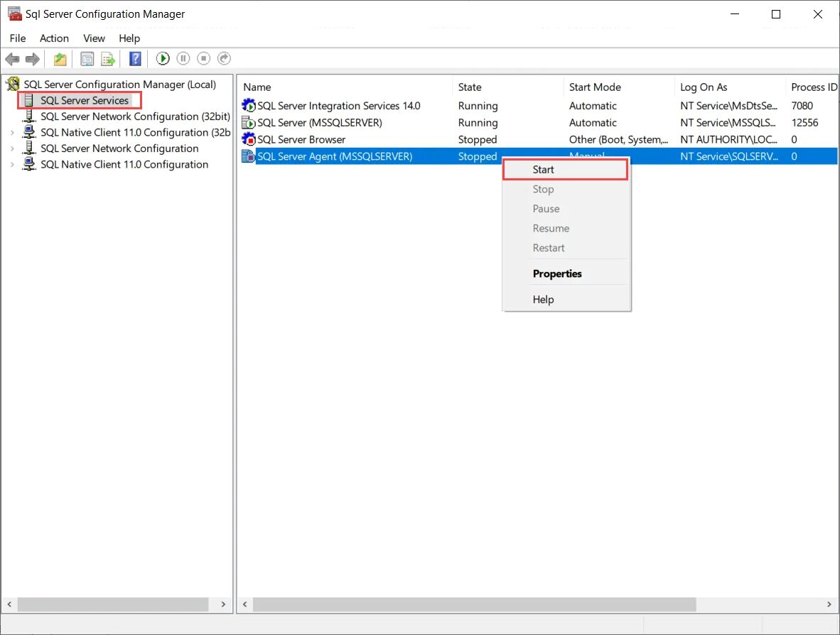Click the SQL Server Integration Services row icon

(x=249, y=105)
